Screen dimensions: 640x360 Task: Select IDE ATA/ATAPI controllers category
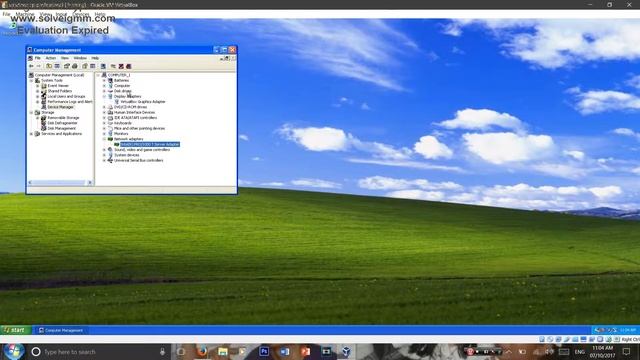coord(136,118)
